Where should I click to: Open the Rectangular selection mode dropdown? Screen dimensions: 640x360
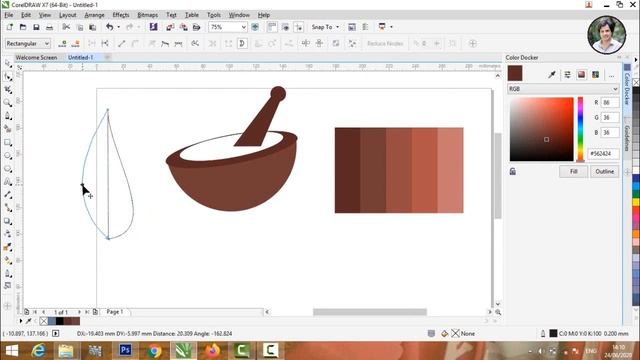coord(47,43)
